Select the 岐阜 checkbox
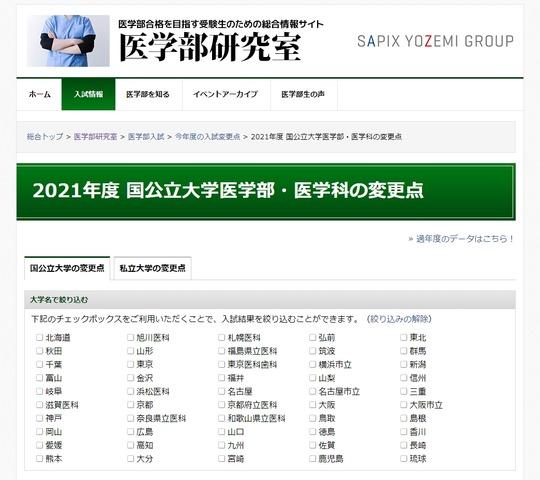 tap(39, 391)
